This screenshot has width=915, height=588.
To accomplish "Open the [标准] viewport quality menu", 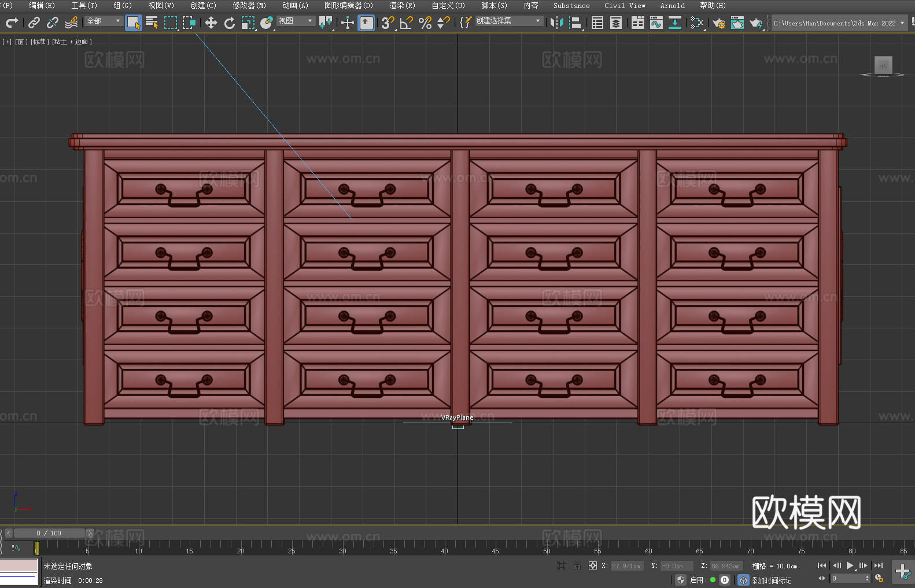I will [40, 42].
